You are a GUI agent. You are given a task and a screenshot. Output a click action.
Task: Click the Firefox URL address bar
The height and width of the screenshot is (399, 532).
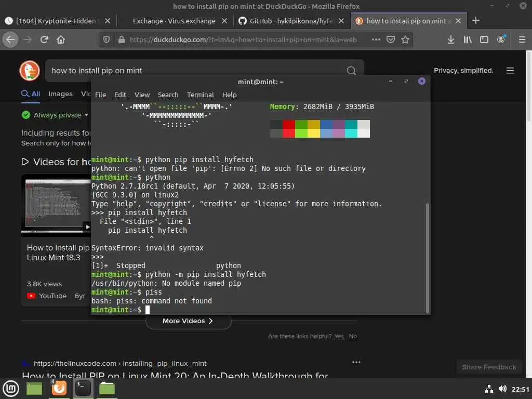pos(243,39)
